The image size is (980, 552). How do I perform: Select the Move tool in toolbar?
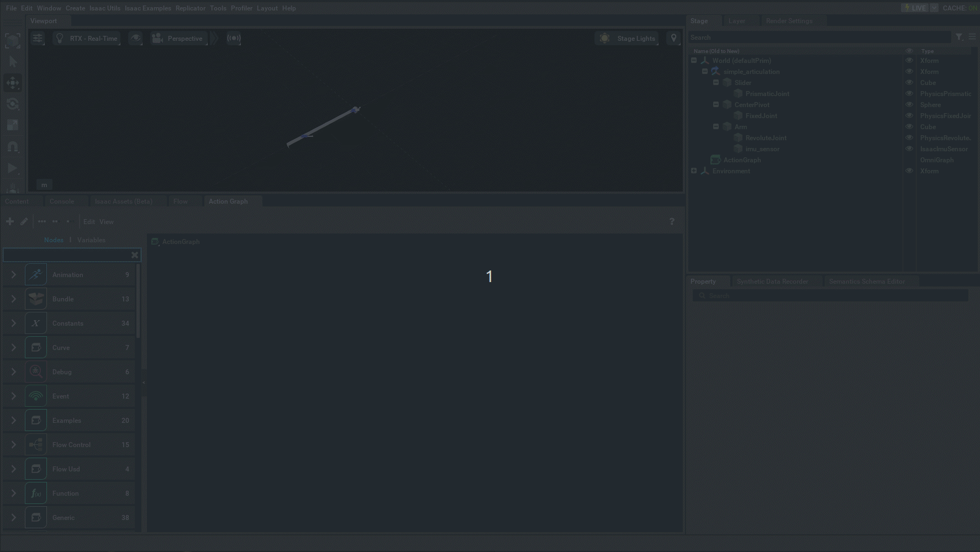[13, 83]
